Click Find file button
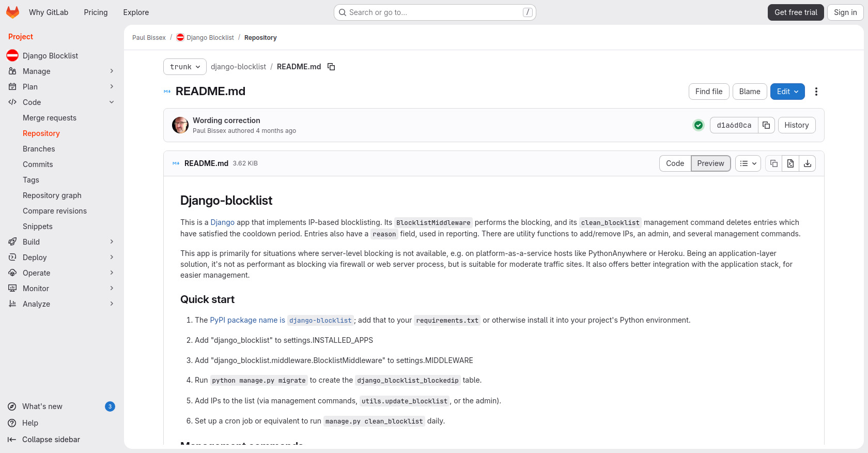Image resolution: width=868 pixels, height=453 pixels. click(709, 92)
